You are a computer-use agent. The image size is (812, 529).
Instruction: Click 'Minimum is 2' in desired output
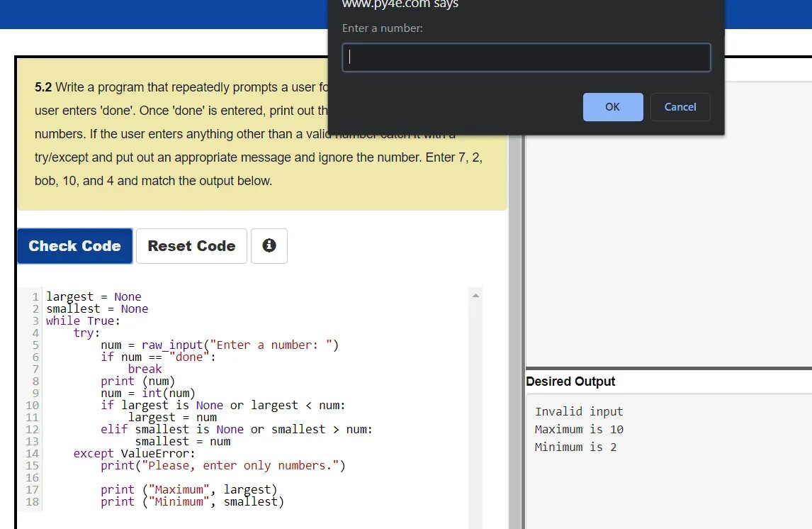(575, 447)
